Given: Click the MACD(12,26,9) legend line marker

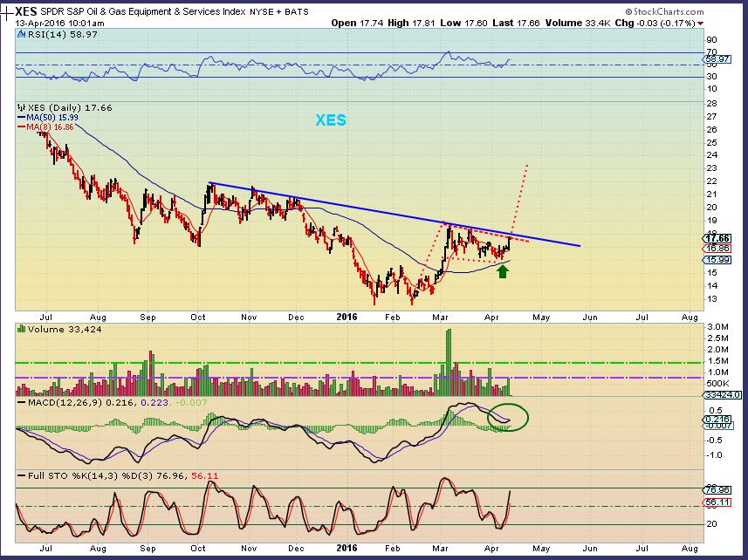Looking at the screenshot, I should pyautogui.click(x=22, y=403).
